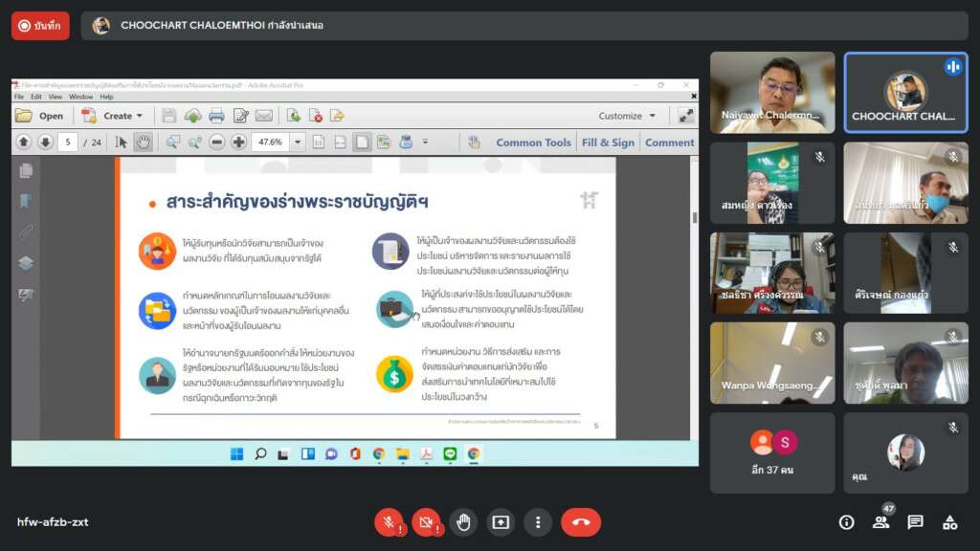Viewport: 980px width, 551px height.
Task: Click the page number input field
Action: click(x=67, y=143)
